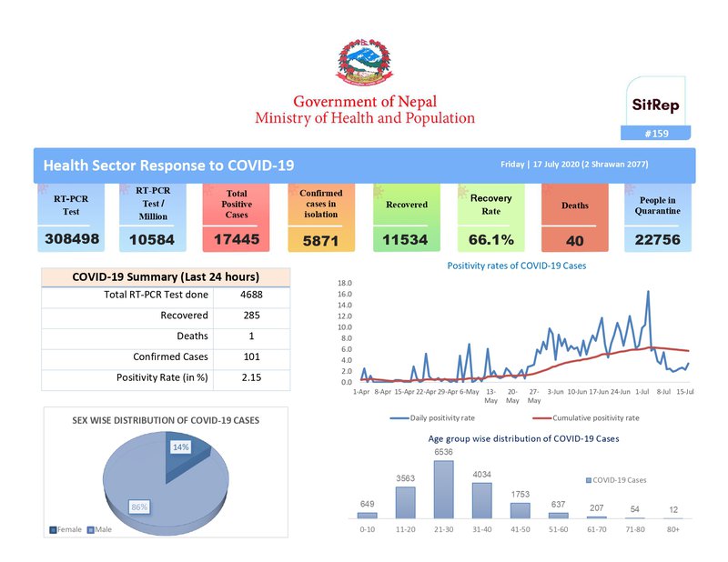Click the COVID-19 Summary (Last 24 hours) header

[166, 277]
